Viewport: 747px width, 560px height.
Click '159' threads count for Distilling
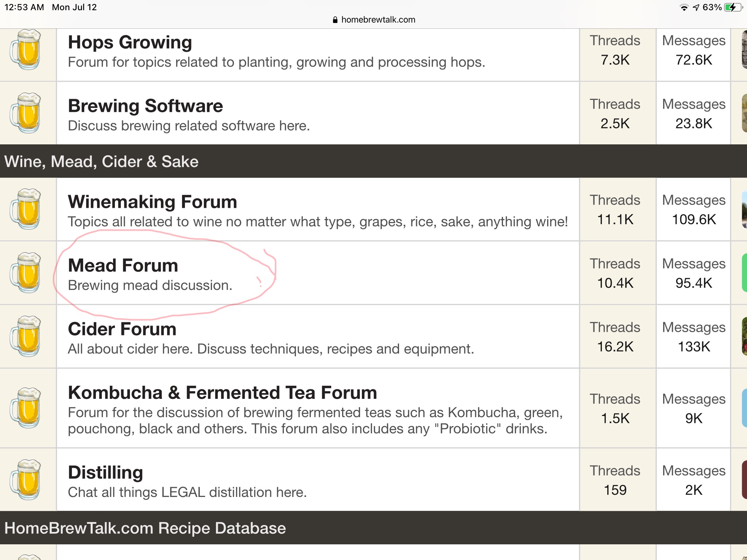tap(615, 490)
